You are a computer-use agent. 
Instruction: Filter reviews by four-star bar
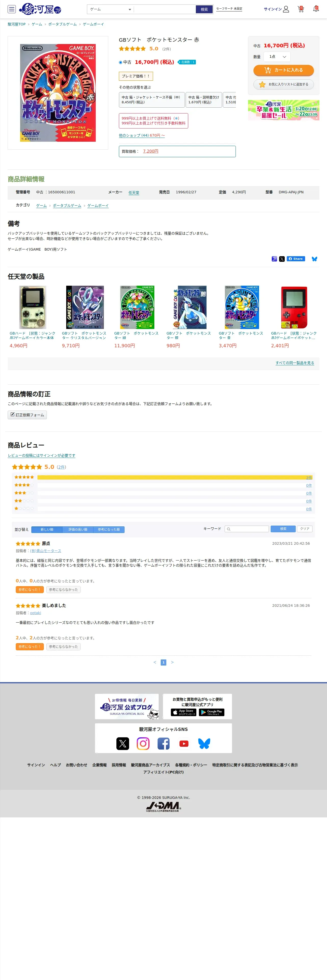(x=175, y=485)
